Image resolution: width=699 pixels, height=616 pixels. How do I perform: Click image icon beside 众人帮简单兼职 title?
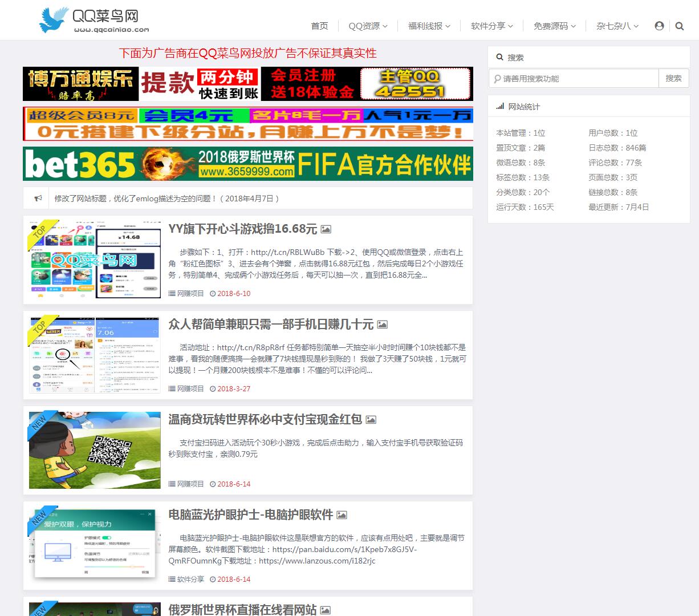pos(382,325)
